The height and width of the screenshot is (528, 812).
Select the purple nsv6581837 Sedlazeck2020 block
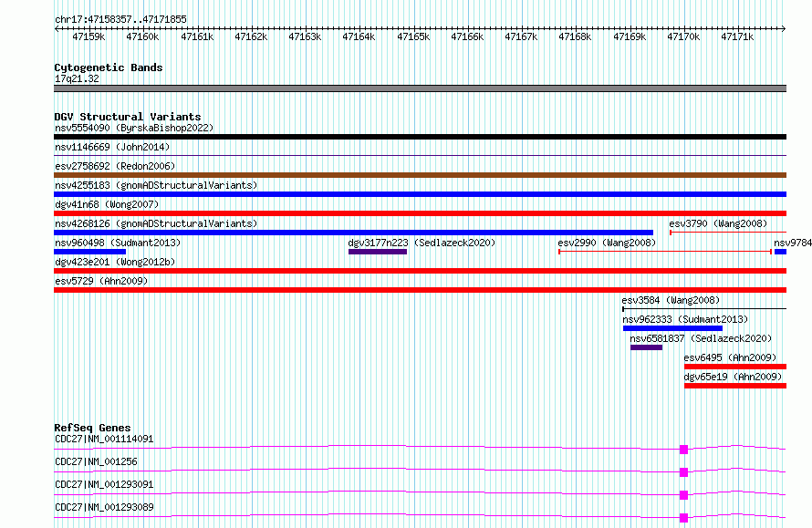pos(646,347)
